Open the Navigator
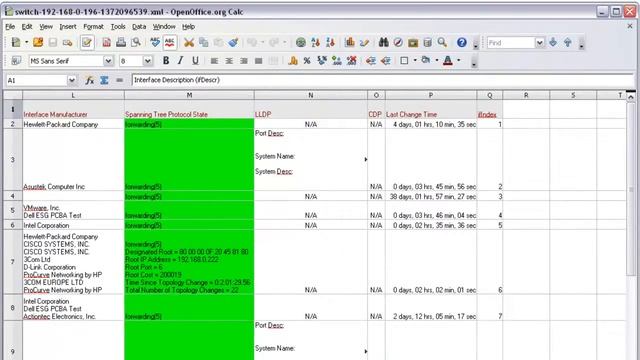The height and width of the screenshot is (360, 640). click(398, 42)
